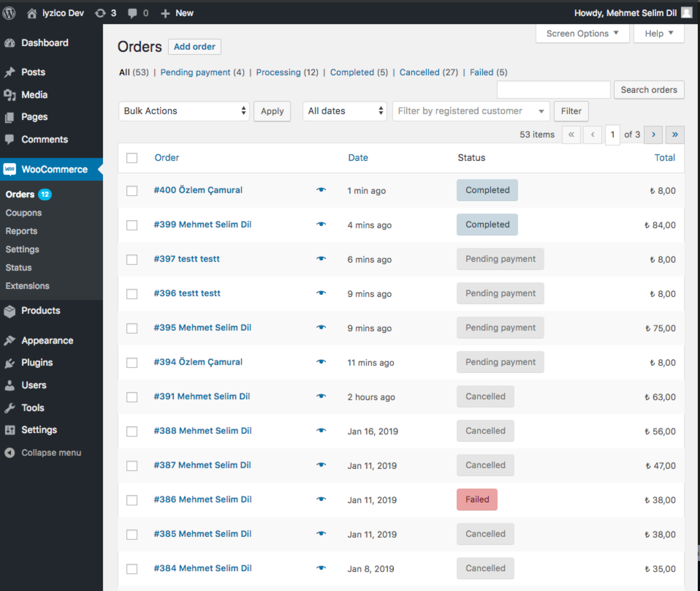700x591 pixels.
Task: Open Coupons in WooCommerce submenu
Action: click(x=24, y=213)
